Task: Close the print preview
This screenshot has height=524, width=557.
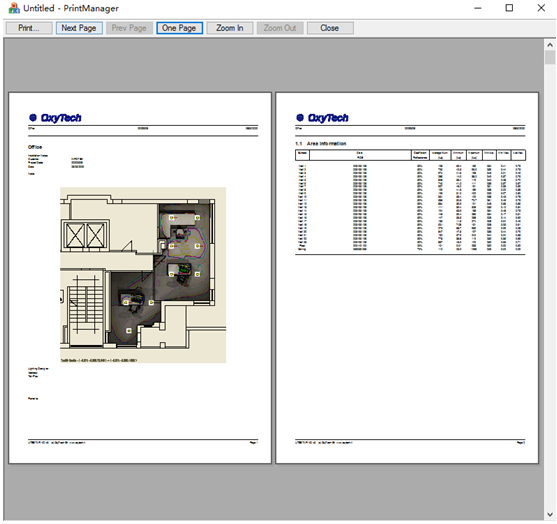Action: pos(330,28)
